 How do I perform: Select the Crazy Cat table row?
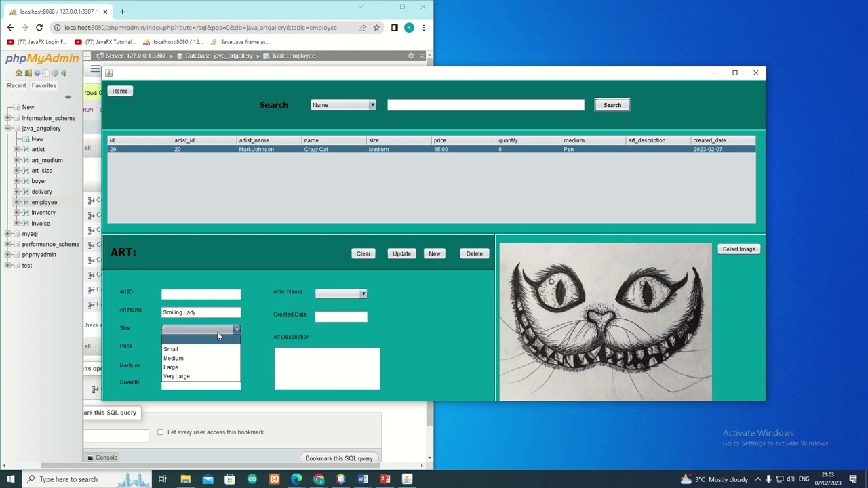tap(431, 149)
